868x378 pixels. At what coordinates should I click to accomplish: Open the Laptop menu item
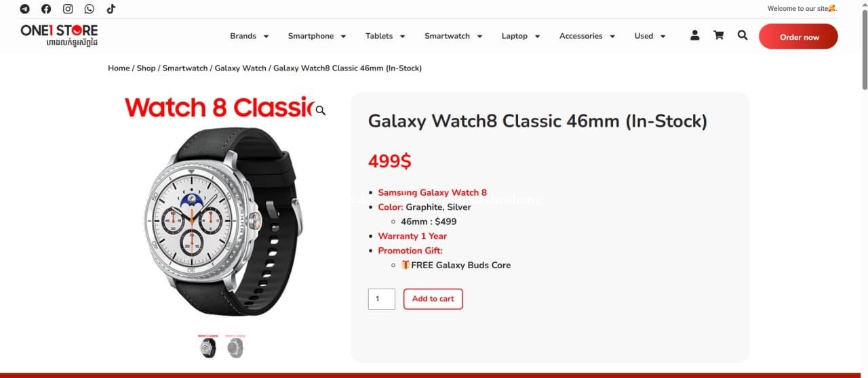521,36
